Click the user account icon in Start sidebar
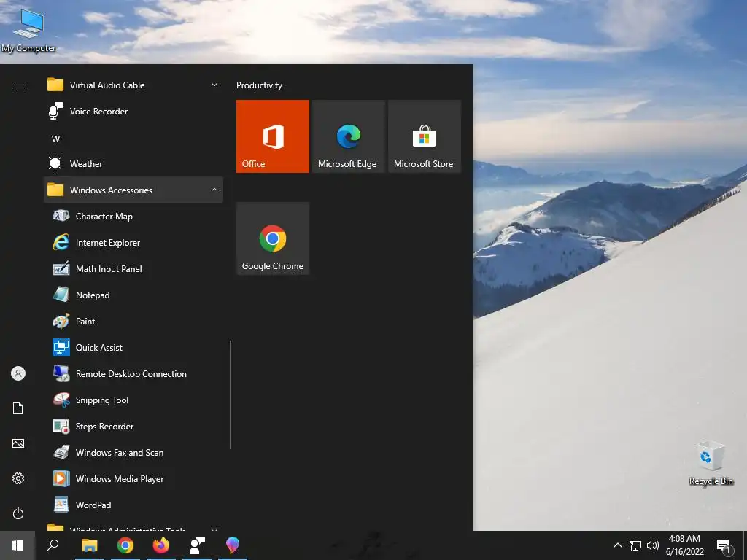This screenshot has width=747, height=560. coord(18,373)
